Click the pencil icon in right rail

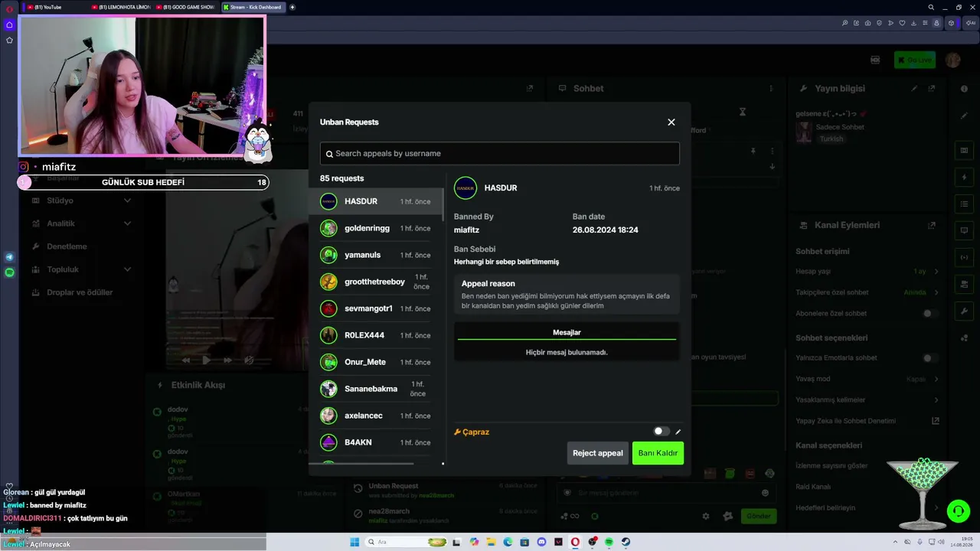pyautogui.click(x=964, y=116)
